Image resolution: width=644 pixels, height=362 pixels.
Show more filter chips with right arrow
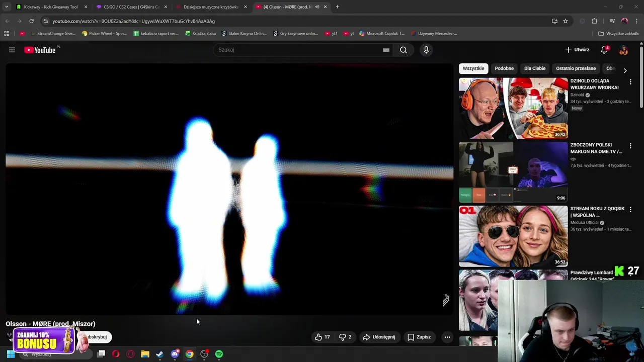pyautogui.click(x=625, y=70)
